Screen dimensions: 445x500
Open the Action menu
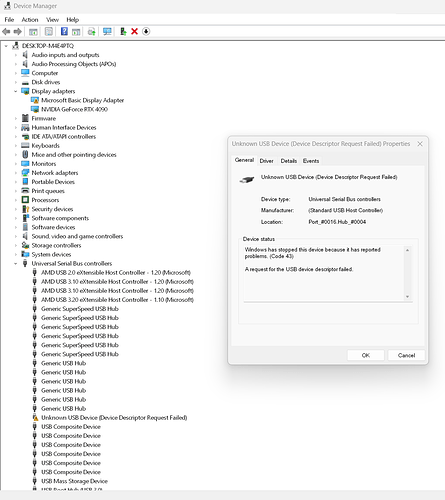30,20
